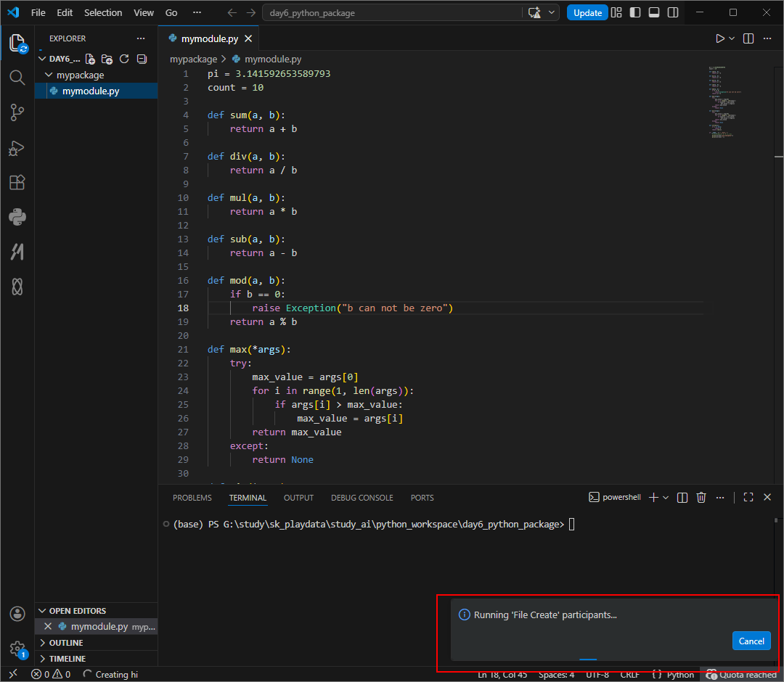Open the Manage gear icon
The height and width of the screenshot is (682, 784).
pyautogui.click(x=17, y=649)
